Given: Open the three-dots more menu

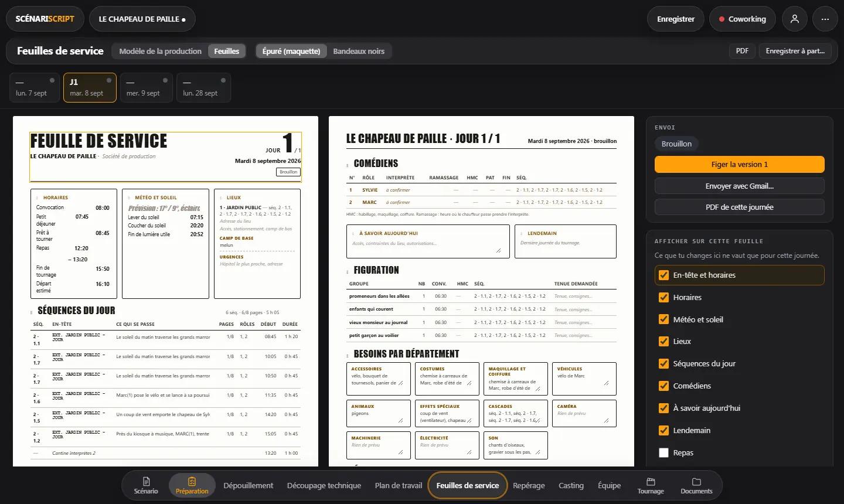Looking at the screenshot, I should pyautogui.click(x=825, y=19).
